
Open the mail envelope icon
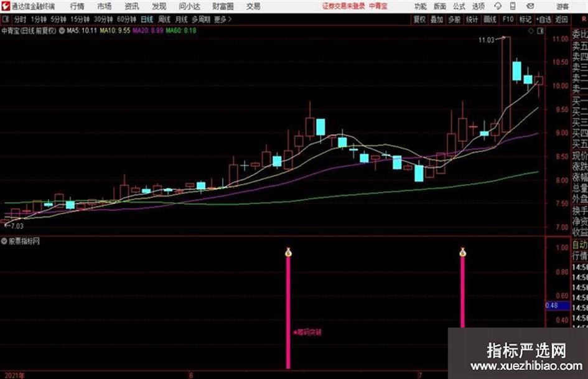point(530,6)
